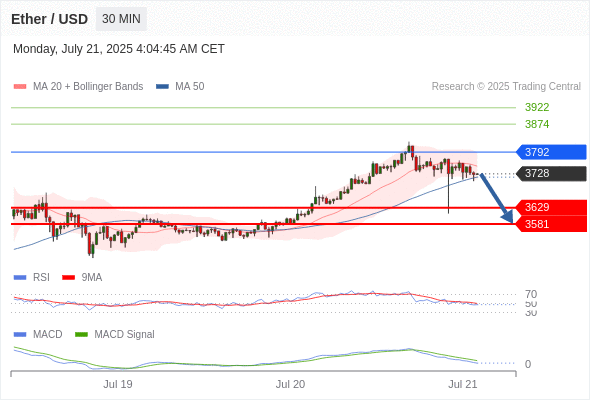Viewport: 590px width, 400px height.
Task: Click the 30 MIN timeframe badge
Action: tap(121, 19)
